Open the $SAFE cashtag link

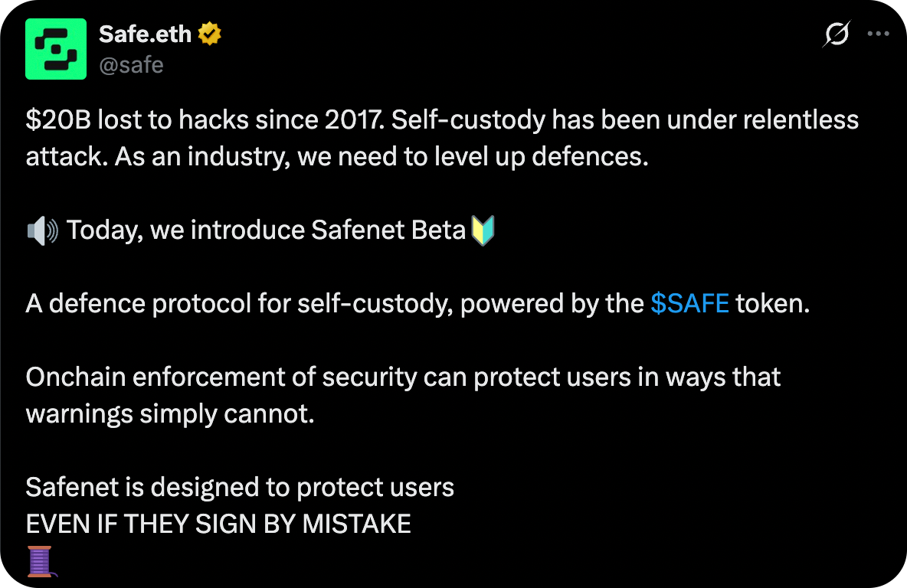point(689,304)
